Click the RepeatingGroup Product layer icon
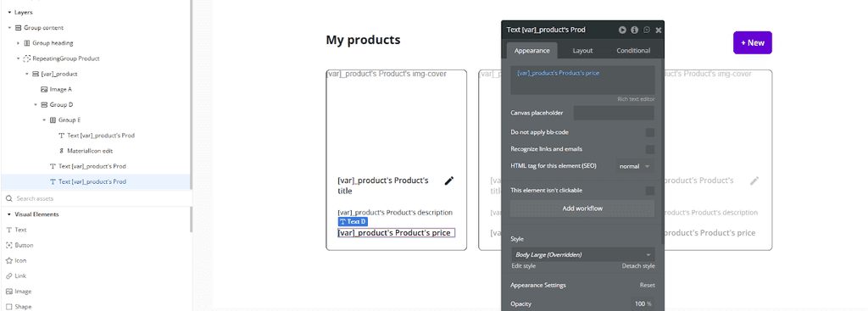Image resolution: width=868 pixels, height=311 pixels. (26, 58)
